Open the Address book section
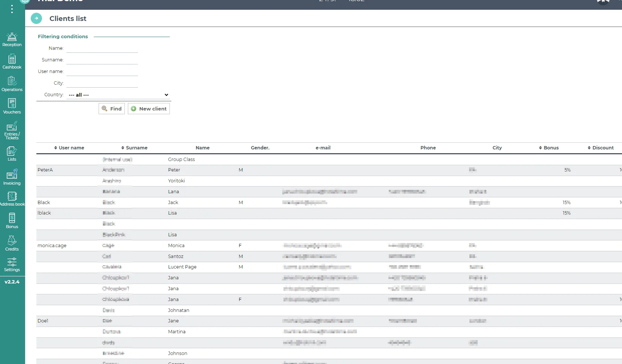 tap(12, 199)
